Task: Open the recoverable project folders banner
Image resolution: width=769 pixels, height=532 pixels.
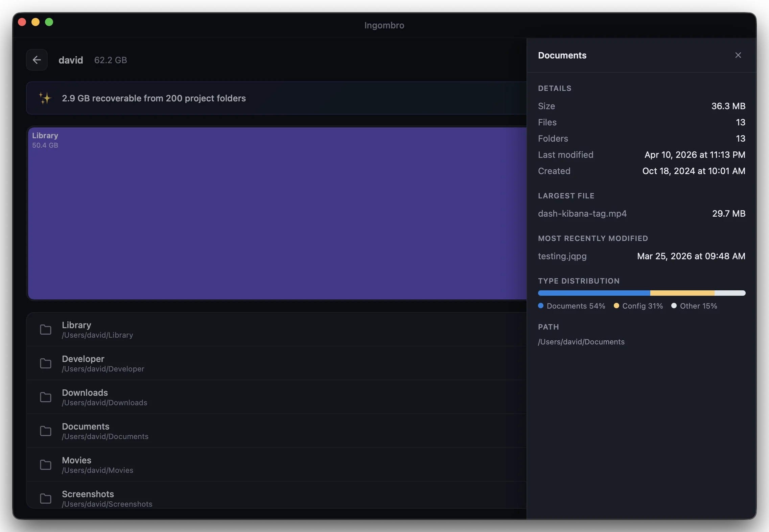Action: coord(276,98)
